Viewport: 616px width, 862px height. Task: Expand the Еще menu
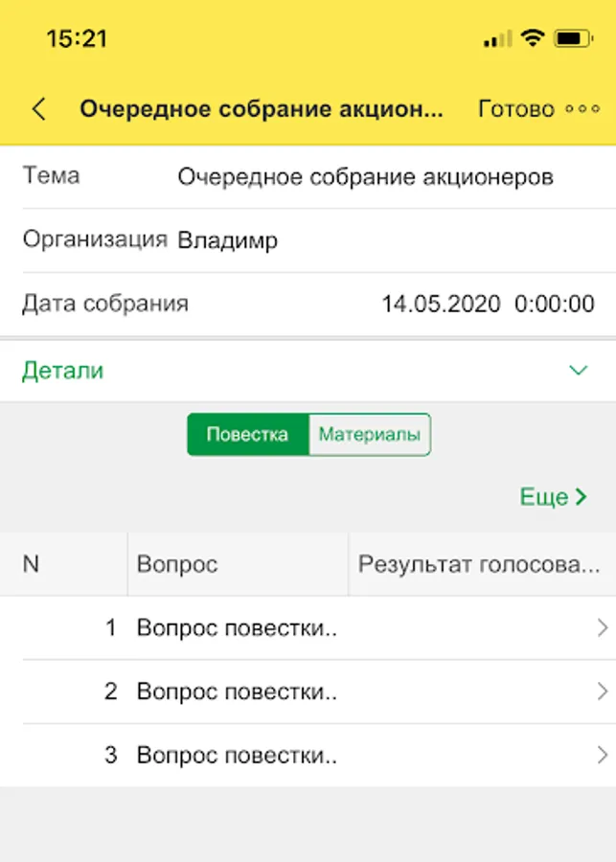[x=553, y=496]
